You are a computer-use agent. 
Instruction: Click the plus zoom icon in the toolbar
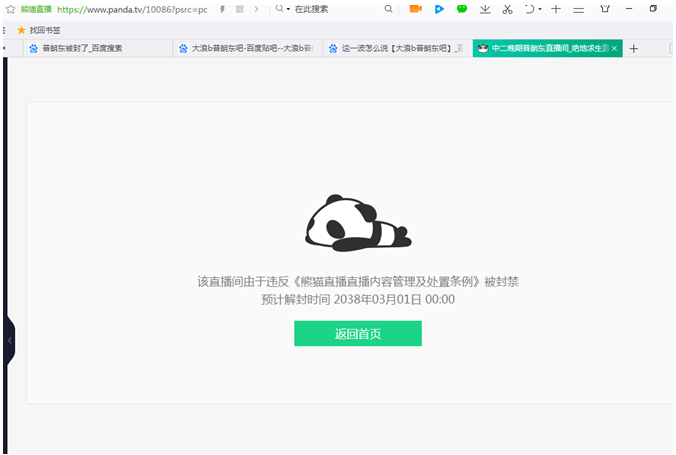point(556,9)
